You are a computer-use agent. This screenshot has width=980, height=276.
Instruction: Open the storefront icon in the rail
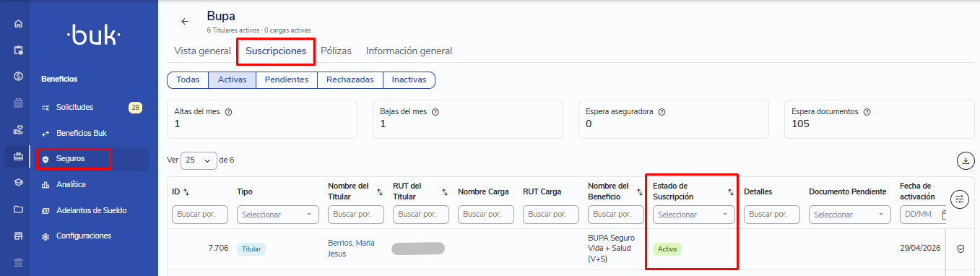pos(18,236)
